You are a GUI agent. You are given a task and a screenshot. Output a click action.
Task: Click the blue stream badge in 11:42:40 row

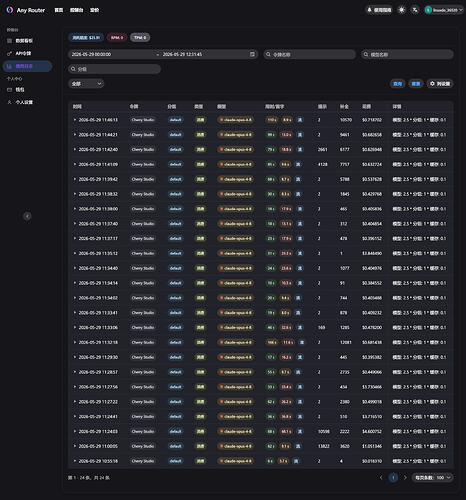click(300, 150)
